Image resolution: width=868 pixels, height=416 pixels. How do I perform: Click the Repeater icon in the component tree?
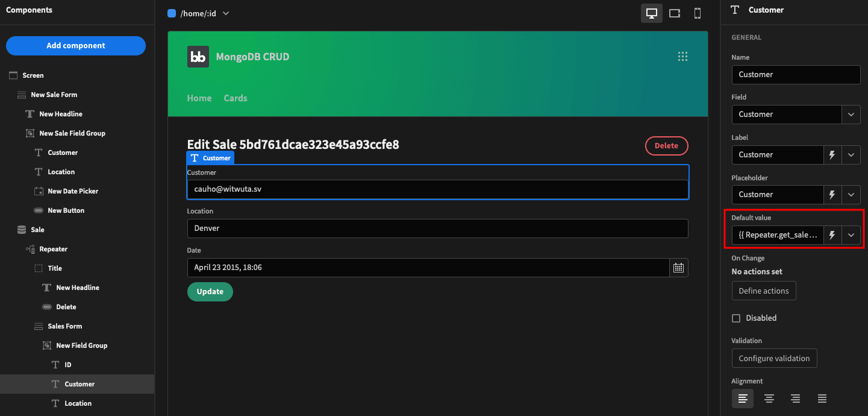pos(30,249)
